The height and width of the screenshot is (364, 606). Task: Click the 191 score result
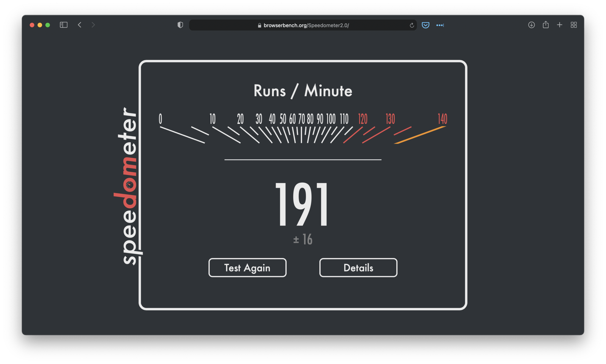[x=302, y=205]
